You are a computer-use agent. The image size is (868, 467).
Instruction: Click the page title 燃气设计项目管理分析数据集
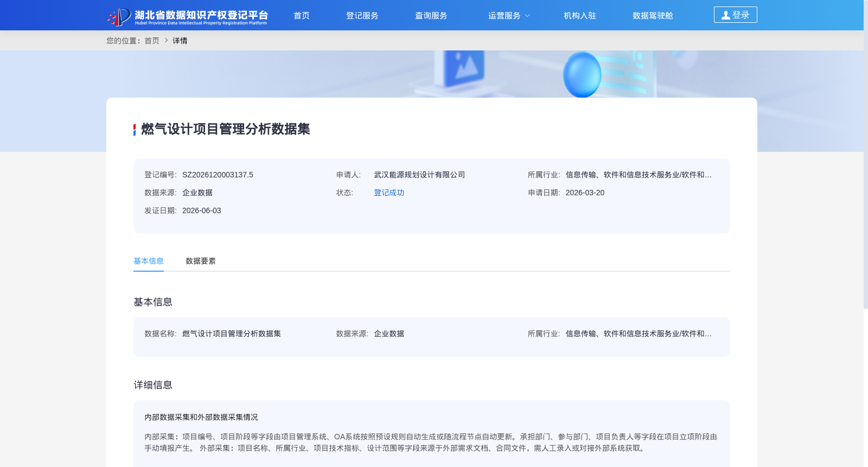(226, 129)
